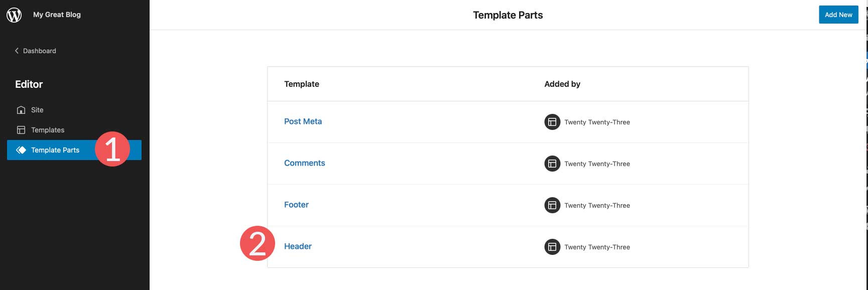Click the Site home icon
This screenshot has height=290, width=868.
21,110
